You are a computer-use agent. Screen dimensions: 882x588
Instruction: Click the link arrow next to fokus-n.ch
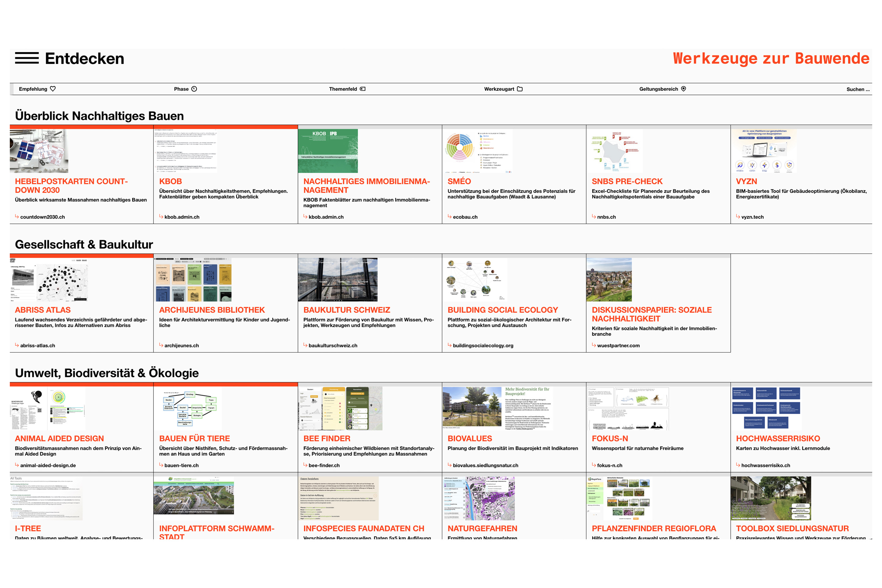coord(594,466)
